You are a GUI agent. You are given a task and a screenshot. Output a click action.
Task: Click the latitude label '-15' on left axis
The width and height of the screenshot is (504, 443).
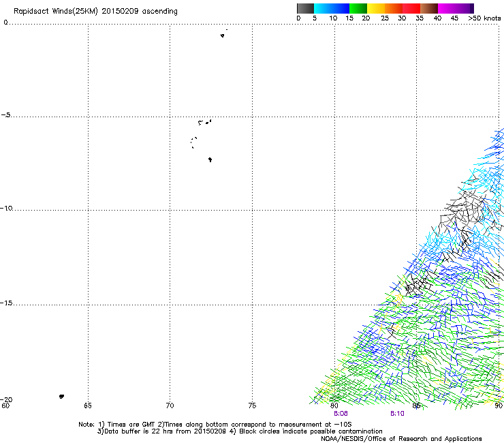tap(6, 303)
